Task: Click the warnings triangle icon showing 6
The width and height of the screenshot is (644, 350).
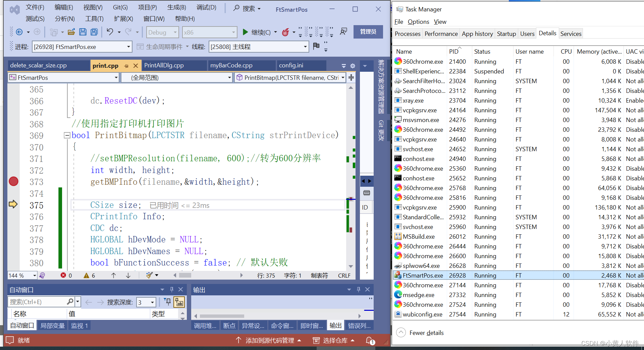Action: pos(86,275)
